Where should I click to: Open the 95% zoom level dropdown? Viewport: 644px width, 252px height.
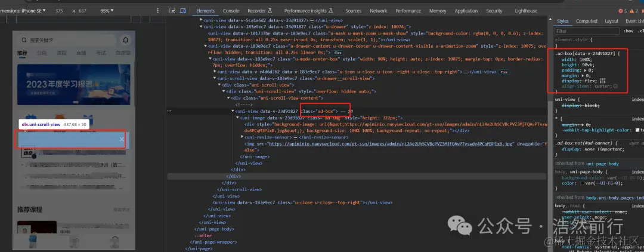click(x=107, y=11)
